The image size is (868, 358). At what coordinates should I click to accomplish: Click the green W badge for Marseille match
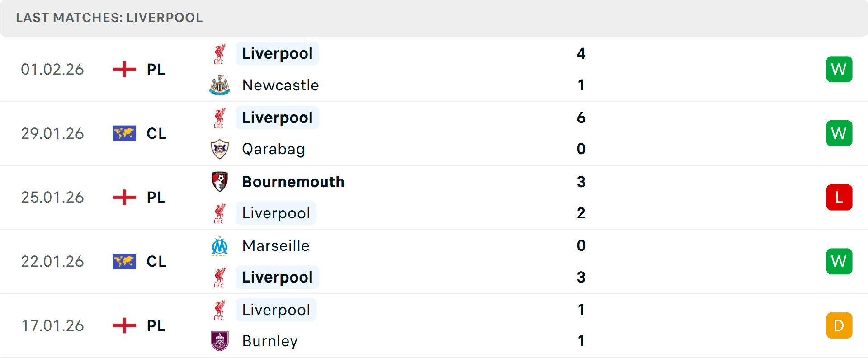click(839, 261)
